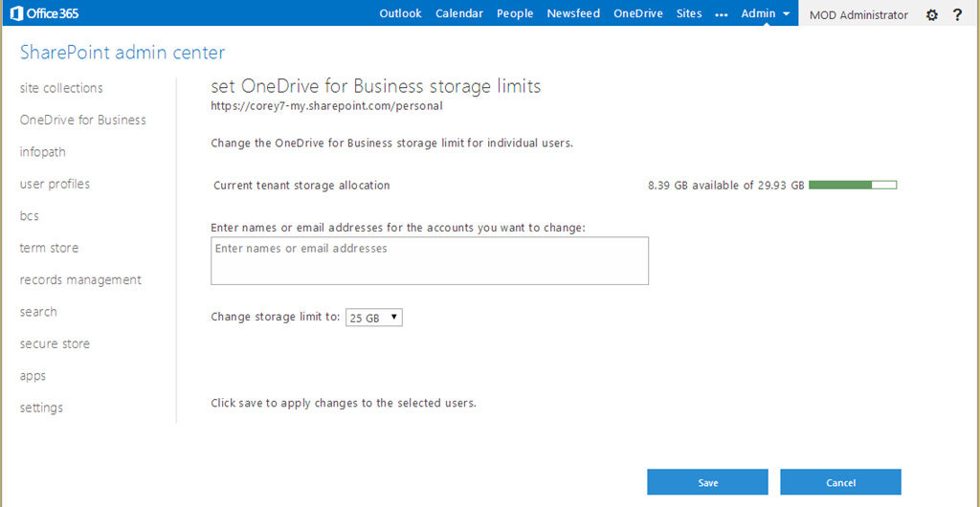Click 'set OneDrive for Business storage limits' title
The height and width of the screenshot is (507, 980).
375,86
